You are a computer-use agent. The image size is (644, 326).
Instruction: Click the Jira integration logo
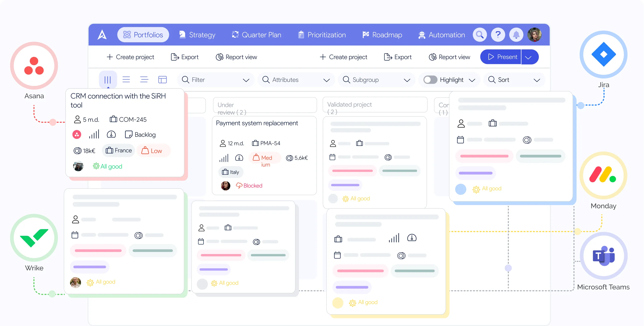603,54
